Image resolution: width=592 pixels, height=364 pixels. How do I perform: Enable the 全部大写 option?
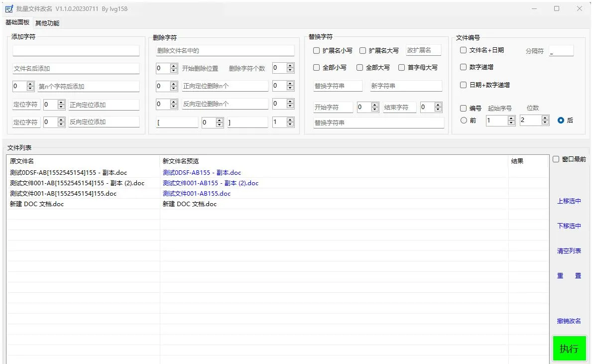click(360, 67)
